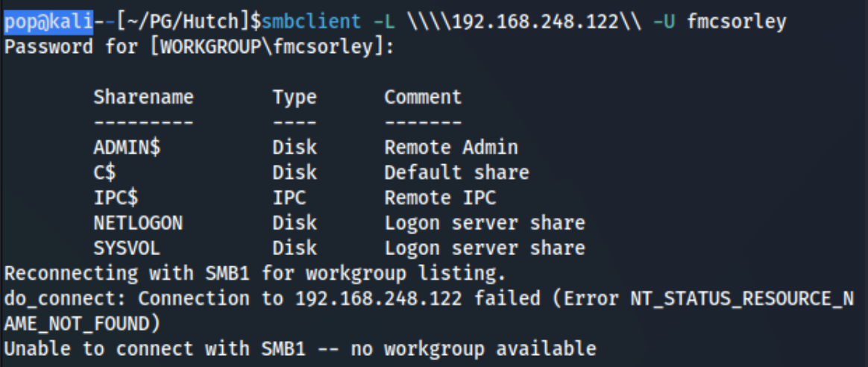Click the ADMIN$ share name
Screen dimensions: 868x367
[127, 148]
